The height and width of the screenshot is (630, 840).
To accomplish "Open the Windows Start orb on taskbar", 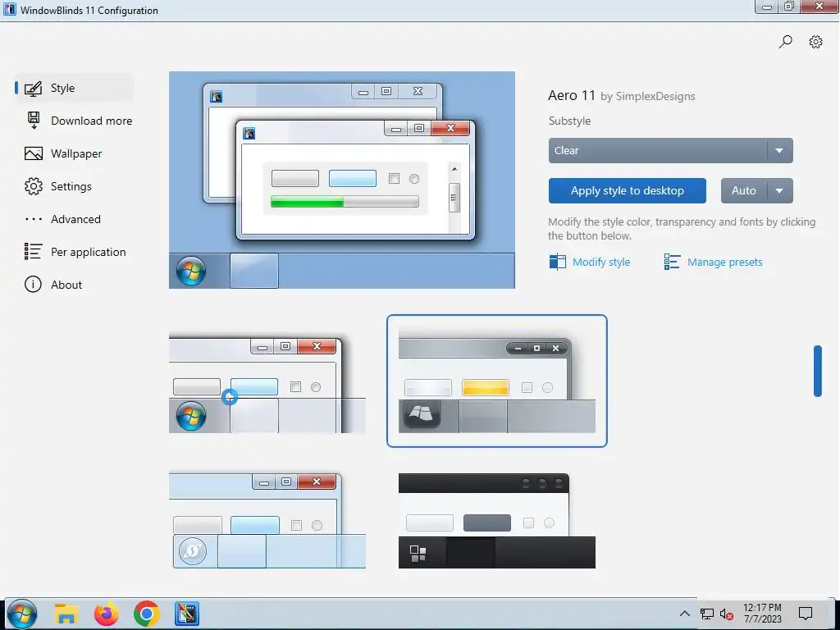I will pos(22,614).
